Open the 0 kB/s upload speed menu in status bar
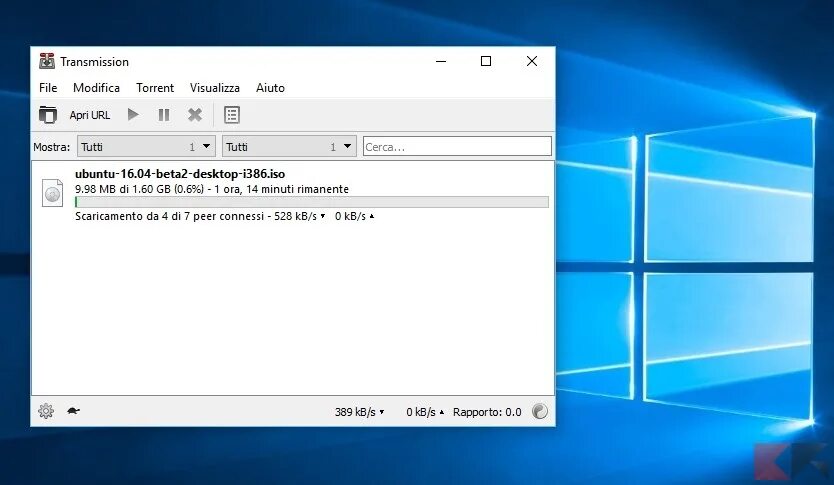The image size is (834, 485). pyautogui.click(x=424, y=412)
